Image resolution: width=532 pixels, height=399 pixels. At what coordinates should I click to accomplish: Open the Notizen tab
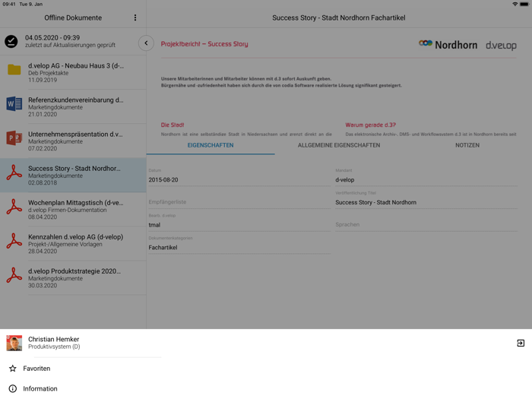click(x=467, y=145)
